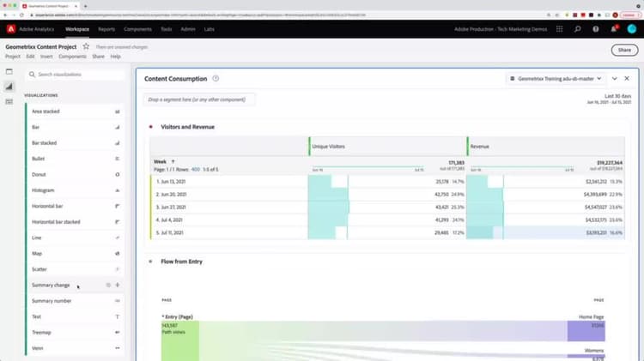Click the Map visualization icon
Screen dimensions: 644x361
pos(118,254)
